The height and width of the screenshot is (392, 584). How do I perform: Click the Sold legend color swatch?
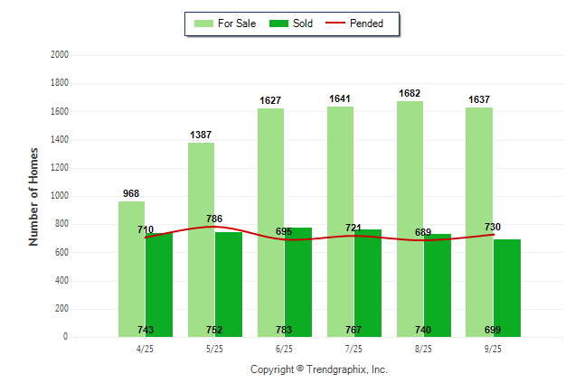[278, 23]
